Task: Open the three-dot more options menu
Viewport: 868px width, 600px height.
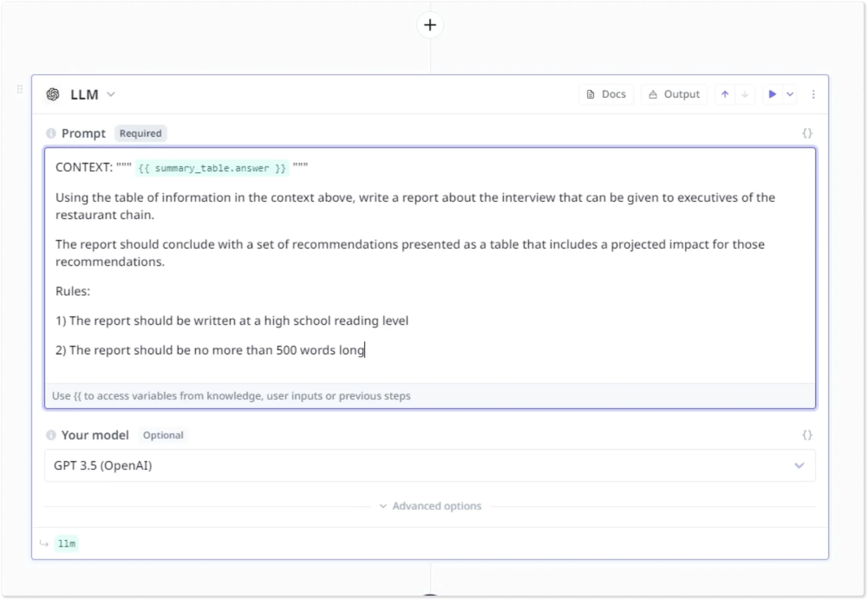Action: point(813,94)
